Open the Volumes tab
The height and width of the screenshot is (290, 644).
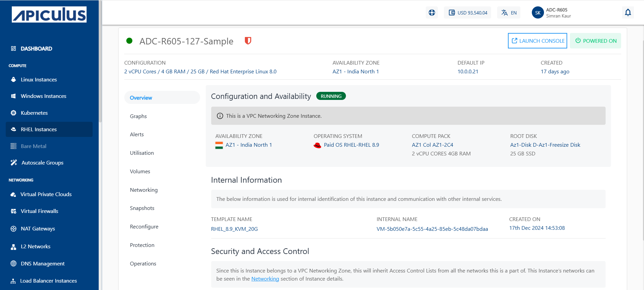coord(140,171)
